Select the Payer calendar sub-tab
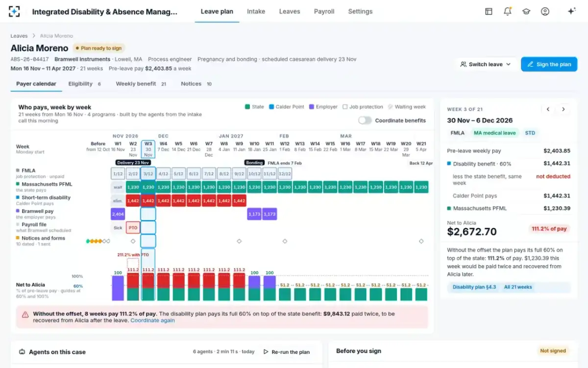The height and width of the screenshot is (368, 588). point(36,84)
